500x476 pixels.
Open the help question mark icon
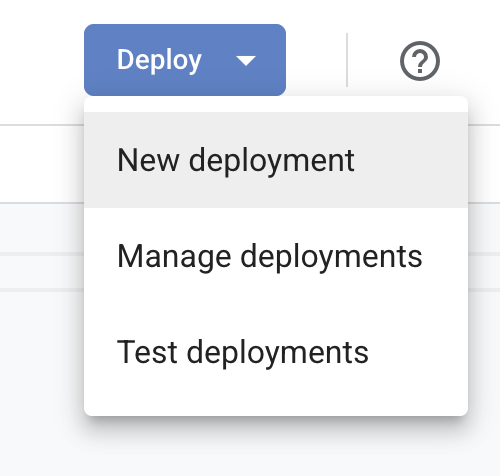[x=420, y=61]
